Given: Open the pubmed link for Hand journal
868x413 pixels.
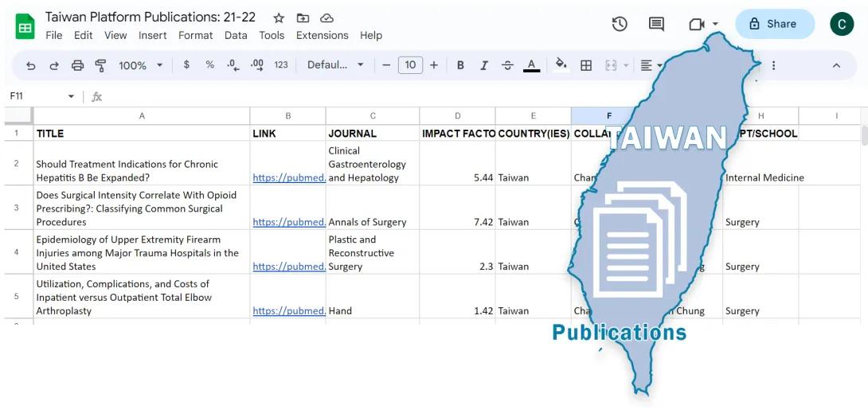Looking at the screenshot, I should [x=289, y=310].
